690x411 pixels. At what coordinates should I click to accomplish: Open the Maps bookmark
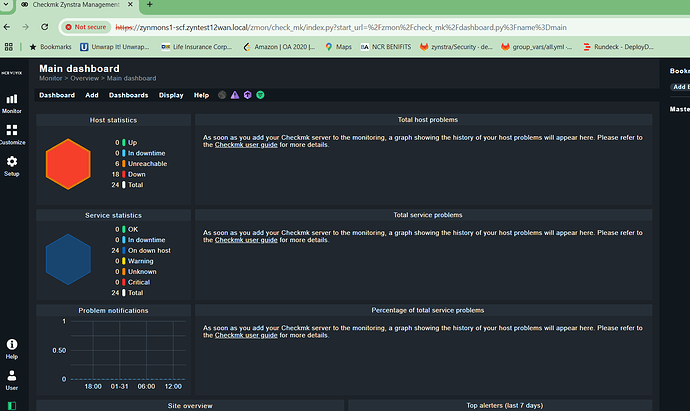click(x=338, y=47)
